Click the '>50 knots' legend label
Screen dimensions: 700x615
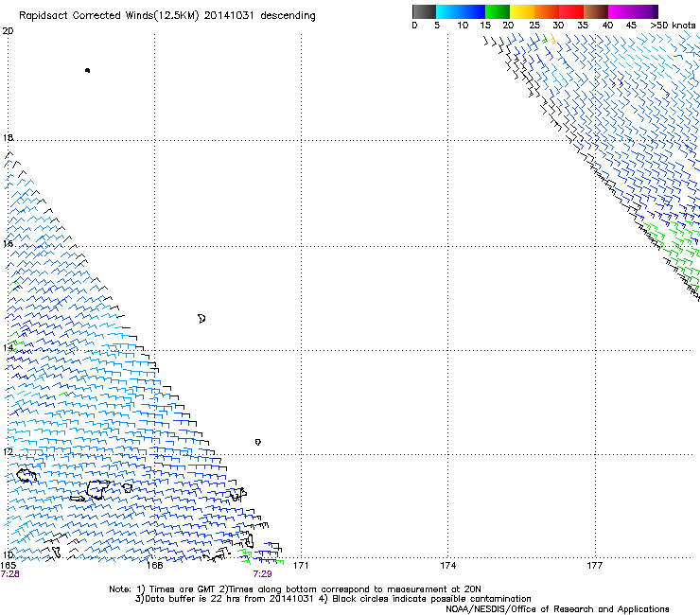point(673,26)
